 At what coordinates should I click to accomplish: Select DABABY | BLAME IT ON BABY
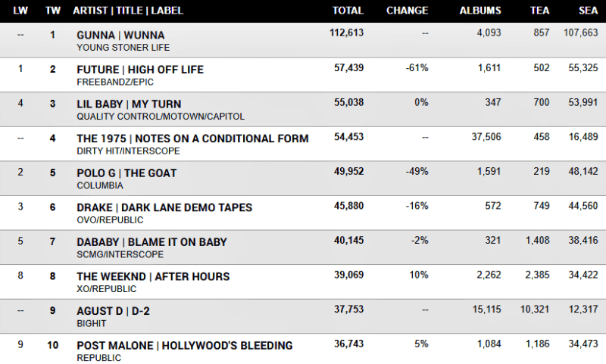151,242
